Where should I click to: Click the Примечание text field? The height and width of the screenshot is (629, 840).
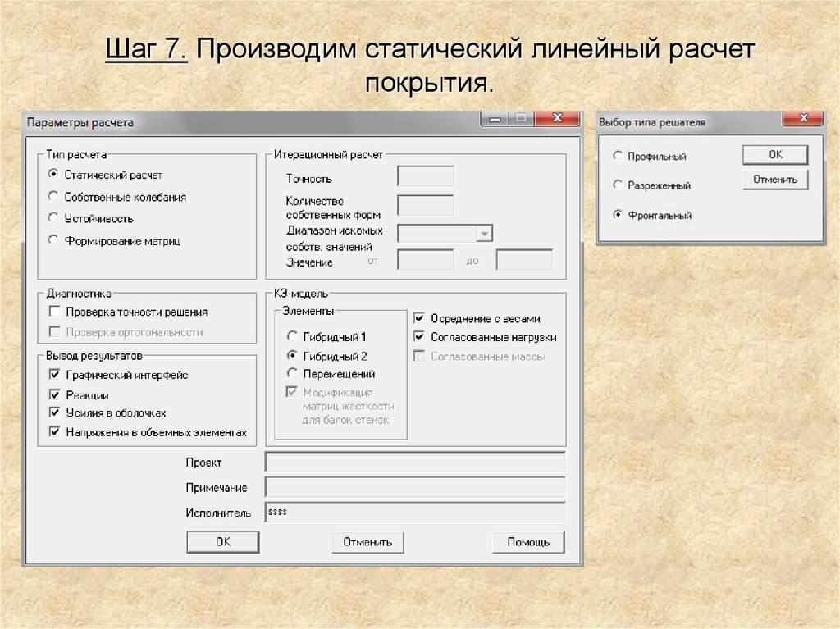(x=415, y=487)
